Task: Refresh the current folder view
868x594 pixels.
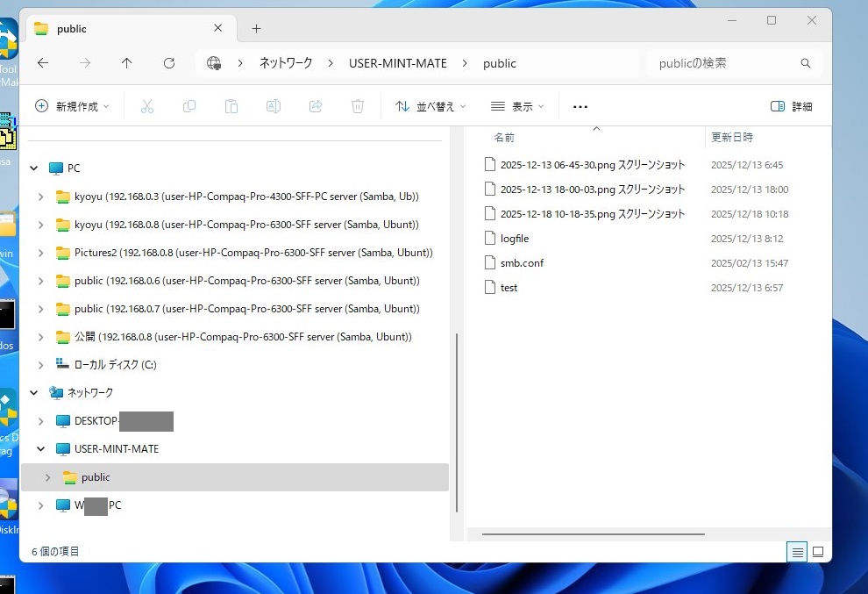Action: 169,63
